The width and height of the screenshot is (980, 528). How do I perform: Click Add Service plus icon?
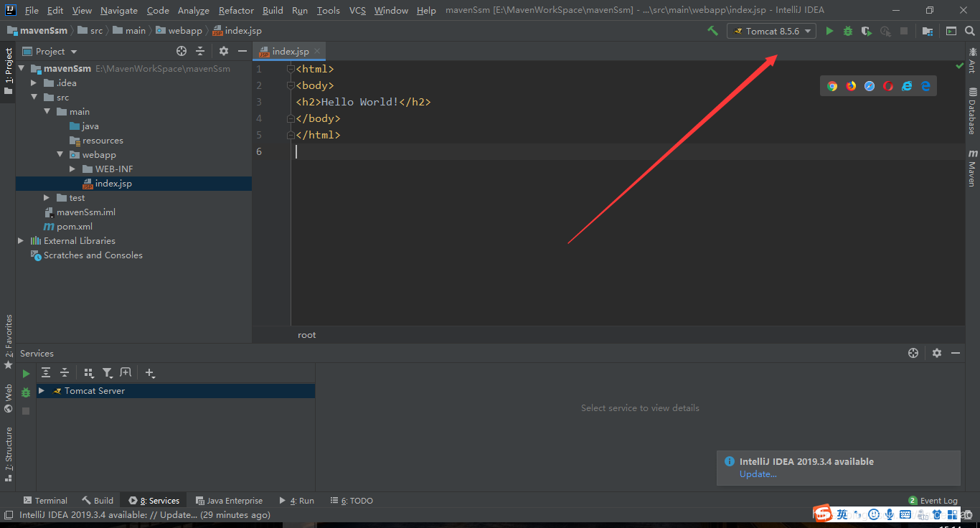click(x=150, y=372)
